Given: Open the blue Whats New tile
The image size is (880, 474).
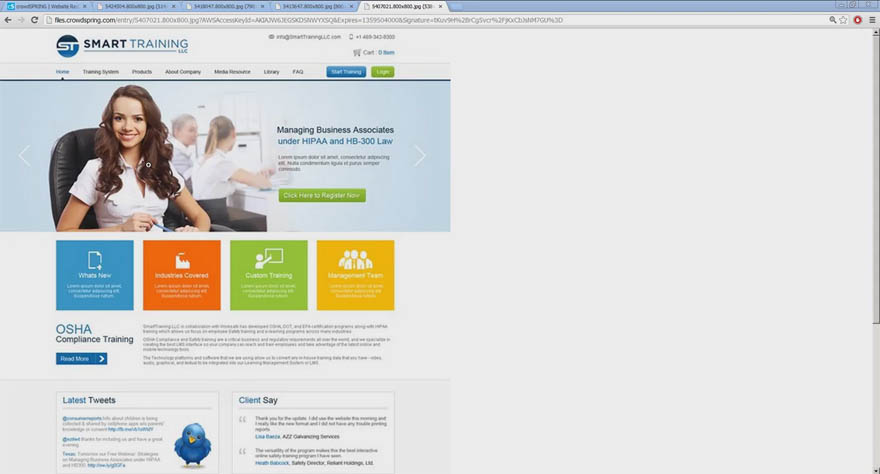Looking at the screenshot, I should tap(95, 275).
